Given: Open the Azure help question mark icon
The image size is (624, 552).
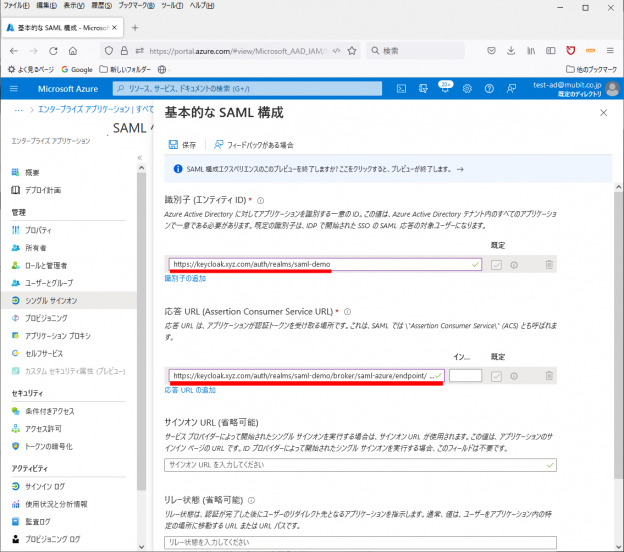Looking at the screenshot, I should click(489, 88).
